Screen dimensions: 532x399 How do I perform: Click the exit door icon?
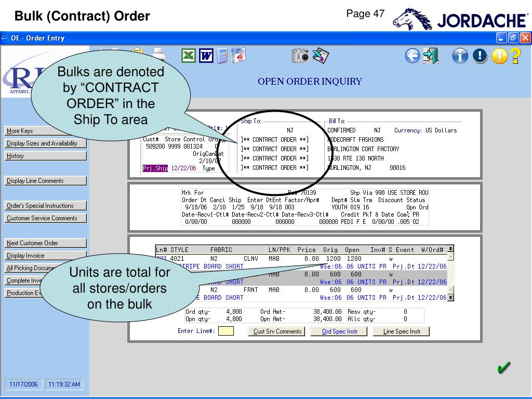click(431, 56)
